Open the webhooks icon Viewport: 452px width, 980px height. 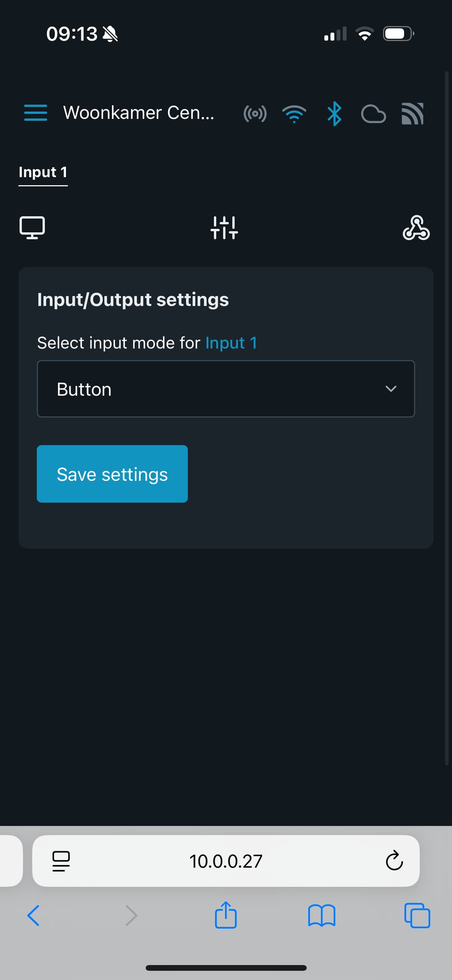pyautogui.click(x=416, y=228)
